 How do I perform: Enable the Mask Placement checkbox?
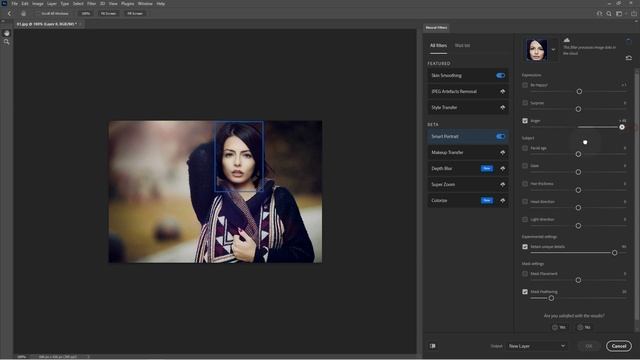pos(525,274)
